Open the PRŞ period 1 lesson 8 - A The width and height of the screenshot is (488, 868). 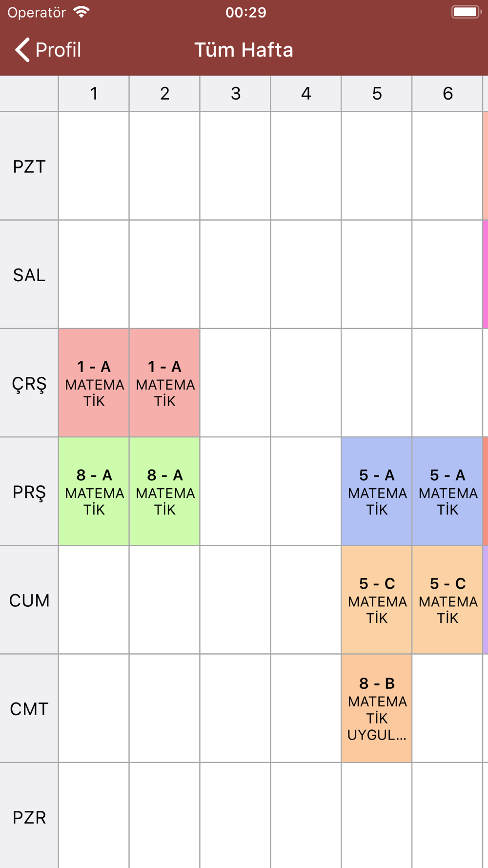pyautogui.click(x=94, y=491)
